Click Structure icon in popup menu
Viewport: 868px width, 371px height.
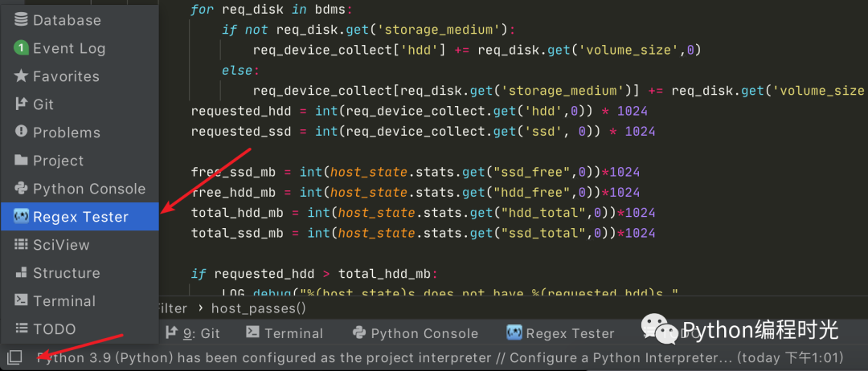pos(22,273)
